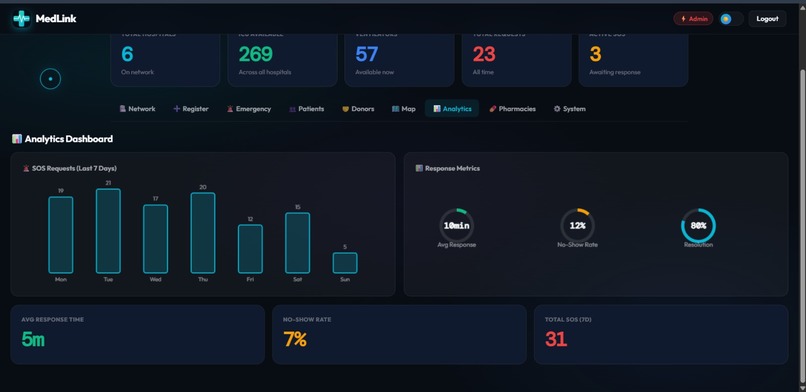Click the MedLink cross logo icon
806x392 pixels.
pos(22,19)
